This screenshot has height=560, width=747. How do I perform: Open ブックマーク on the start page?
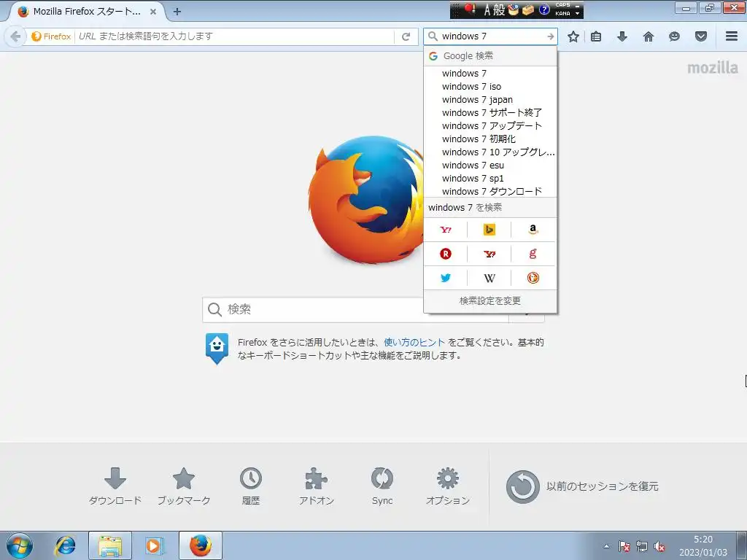pos(184,486)
